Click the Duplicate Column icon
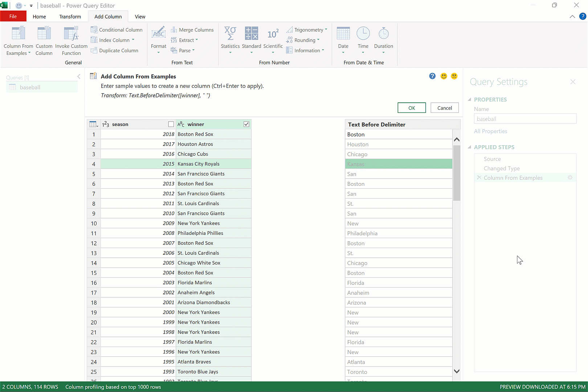Viewport: 588px width, 392px height. [x=94, y=50]
